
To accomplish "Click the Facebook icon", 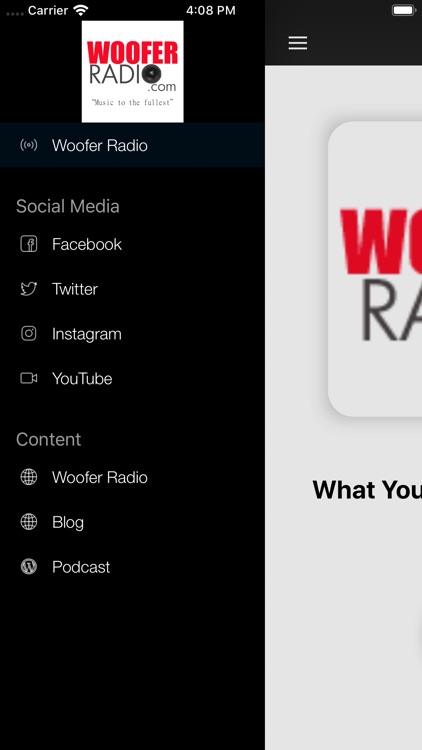I will tap(29, 244).
